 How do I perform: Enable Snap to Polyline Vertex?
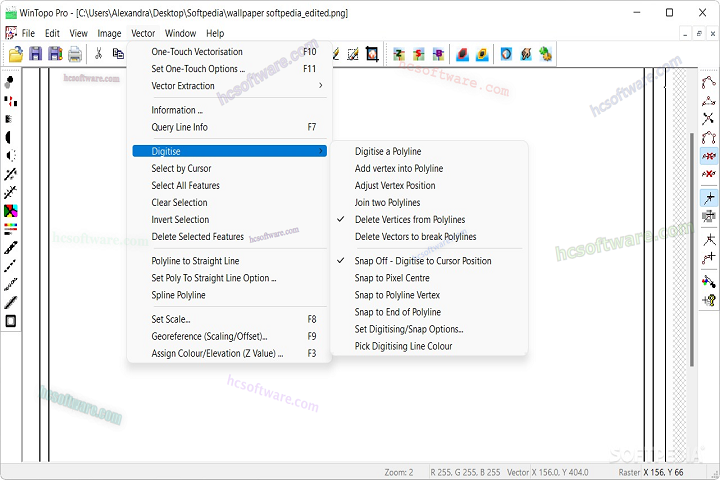point(397,295)
